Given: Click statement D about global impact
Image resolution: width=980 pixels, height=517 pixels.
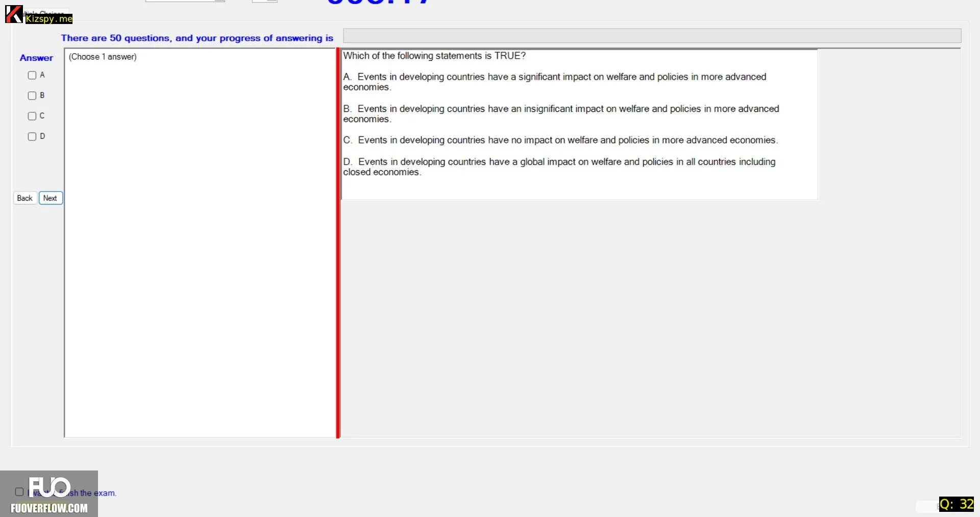Looking at the screenshot, I should coord(559,167).
